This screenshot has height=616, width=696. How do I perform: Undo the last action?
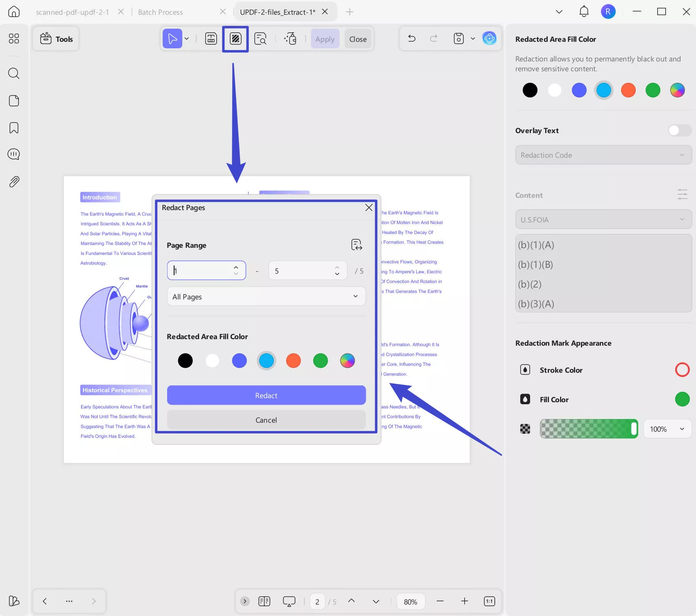point(412,38)
